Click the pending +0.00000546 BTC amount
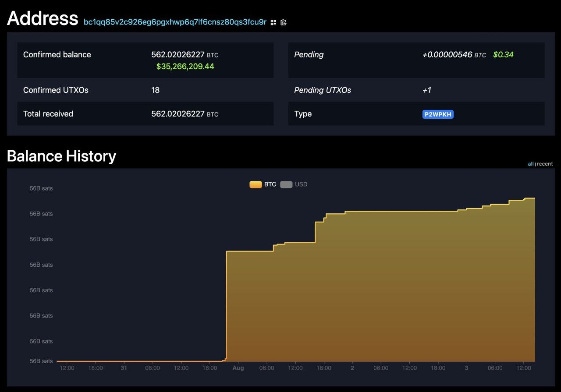The width and height of the screenshot is (561, 392). [454, 55]
